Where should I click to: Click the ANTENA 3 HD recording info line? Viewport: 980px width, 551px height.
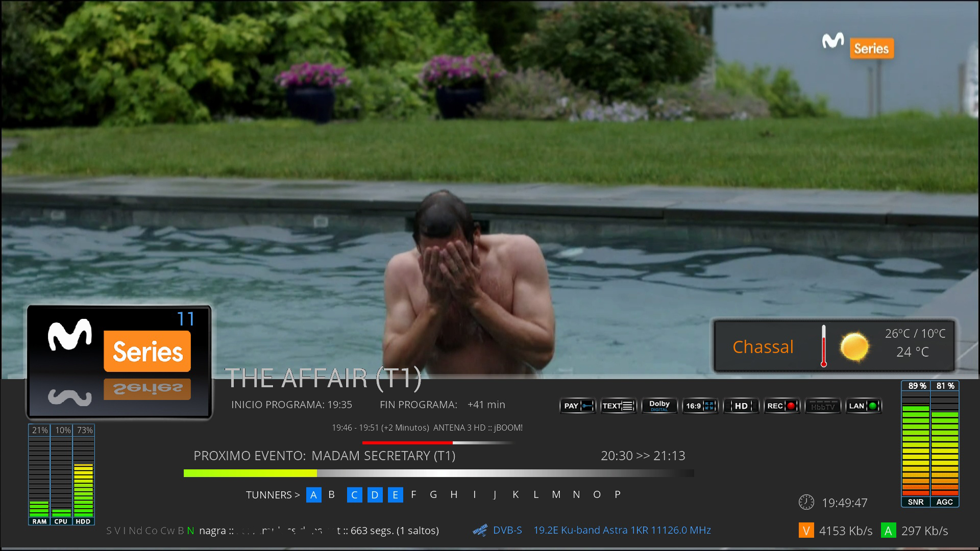427,428
